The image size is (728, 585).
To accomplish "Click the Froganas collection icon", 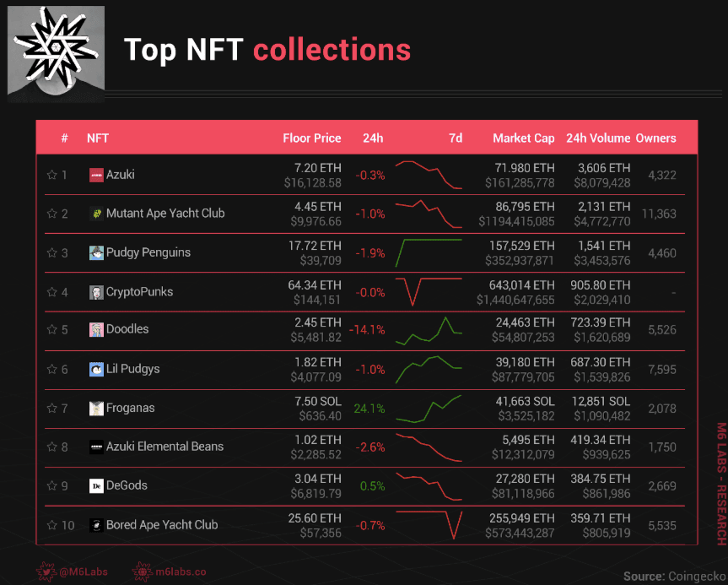I will 96,408.
